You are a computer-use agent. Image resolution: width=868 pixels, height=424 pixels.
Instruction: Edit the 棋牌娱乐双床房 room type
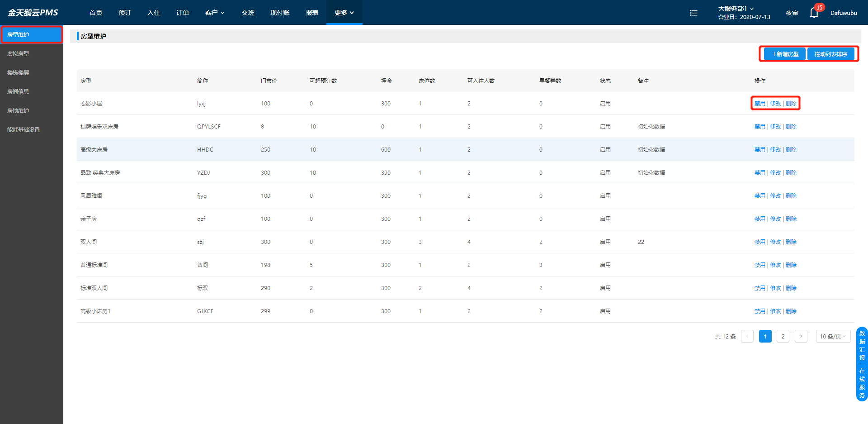[x=775, y=127]
